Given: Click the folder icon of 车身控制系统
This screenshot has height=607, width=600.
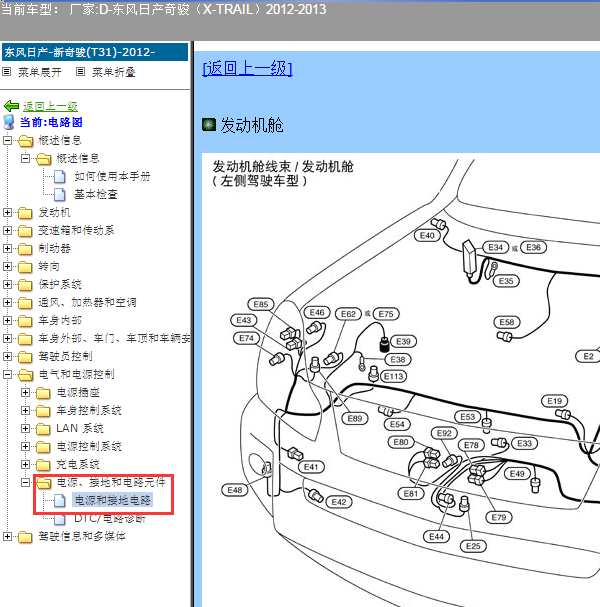Looking at the screenshot, I should [43, 410].
